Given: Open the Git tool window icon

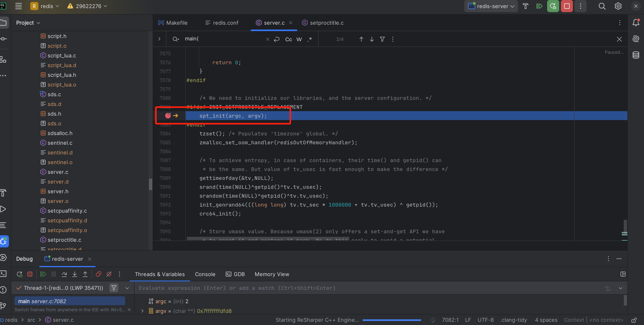Looking at the screenshot, I should coord(3,306).
